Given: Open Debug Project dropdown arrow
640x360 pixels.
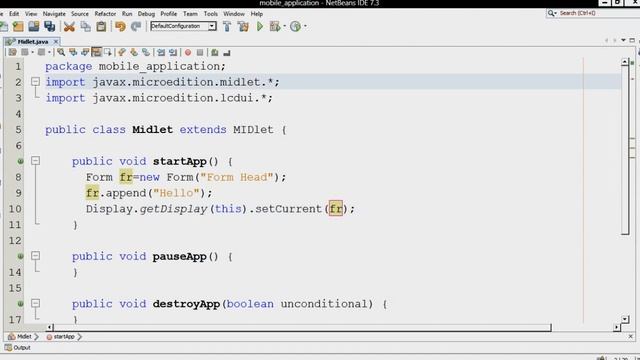Looking at the screenshot, I should coord(284,27).
